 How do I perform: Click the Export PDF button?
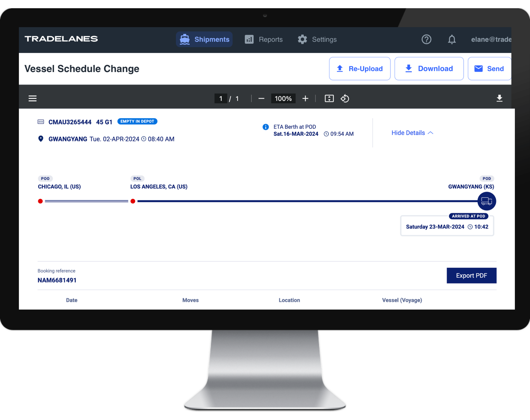tap(471, 276)
